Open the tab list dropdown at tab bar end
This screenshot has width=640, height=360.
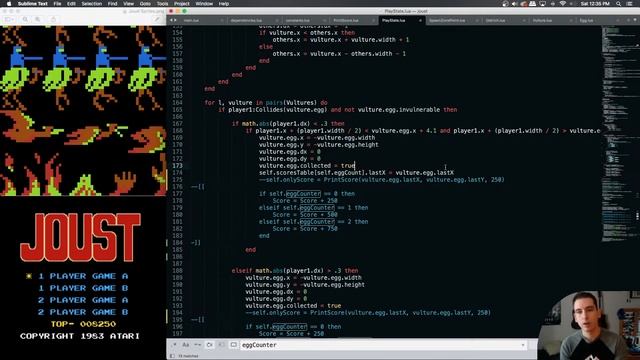(x=635, y=20)
